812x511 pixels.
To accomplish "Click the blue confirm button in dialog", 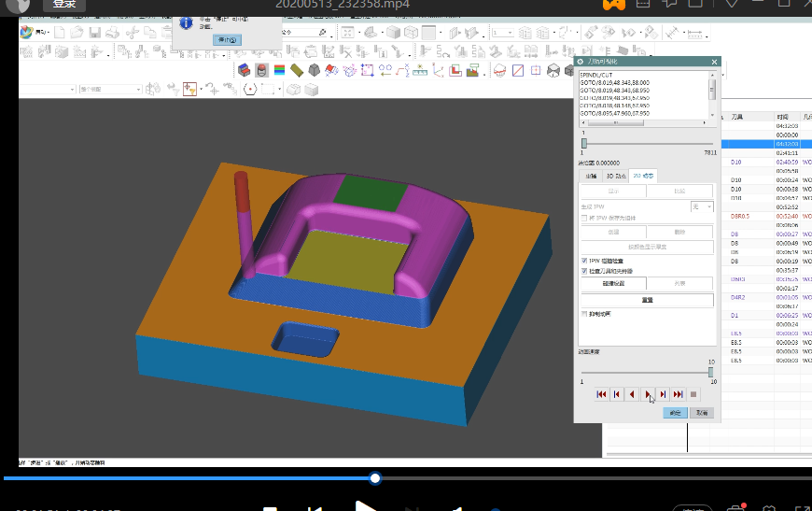I will pyautogui.click(x=676, y=413).
